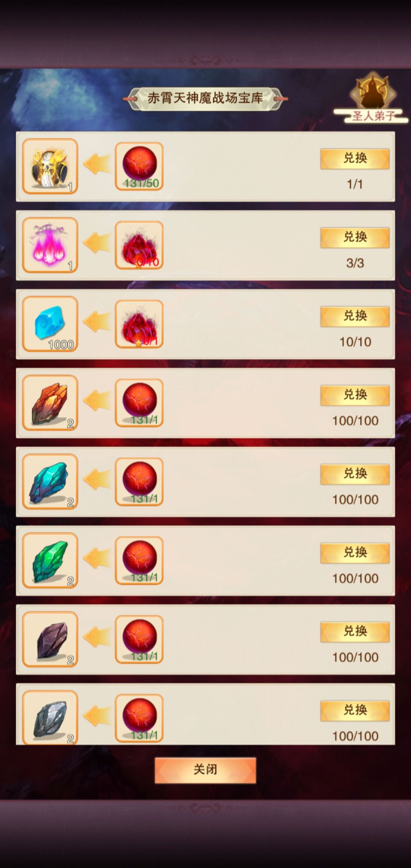Select the orange ore reward icon
Screen dimensions: 411x868
click(x=50, y=403)
